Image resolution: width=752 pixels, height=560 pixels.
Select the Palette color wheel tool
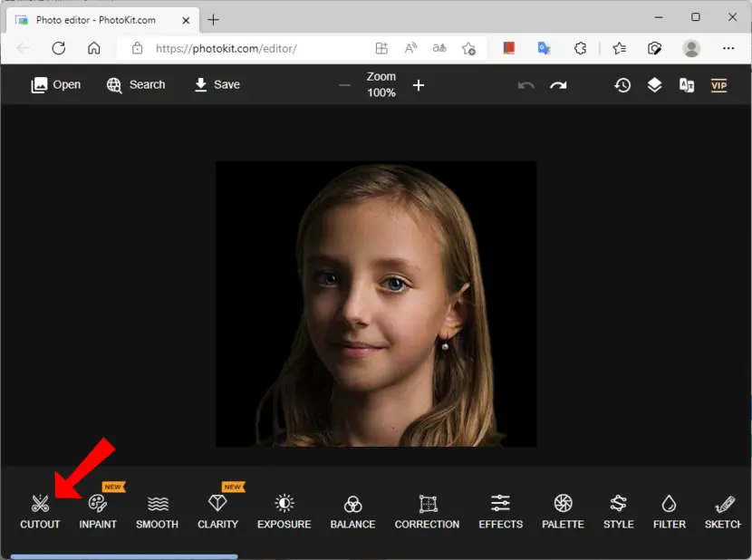(563, 512)
